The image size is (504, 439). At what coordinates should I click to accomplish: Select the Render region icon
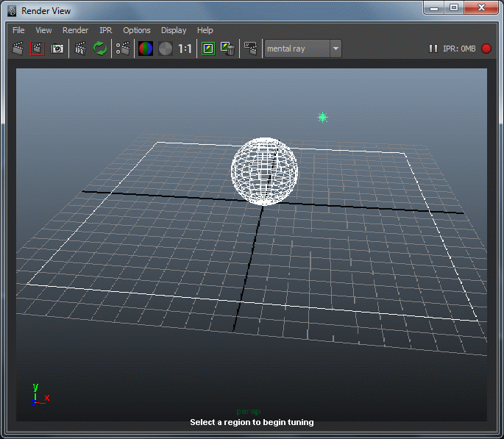(x=38, y=49)
